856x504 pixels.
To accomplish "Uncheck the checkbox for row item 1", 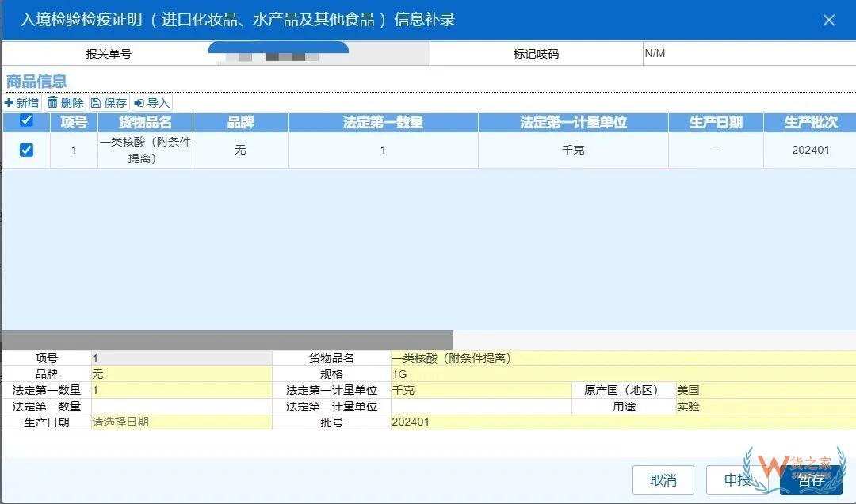I will [x=26, y=149].
